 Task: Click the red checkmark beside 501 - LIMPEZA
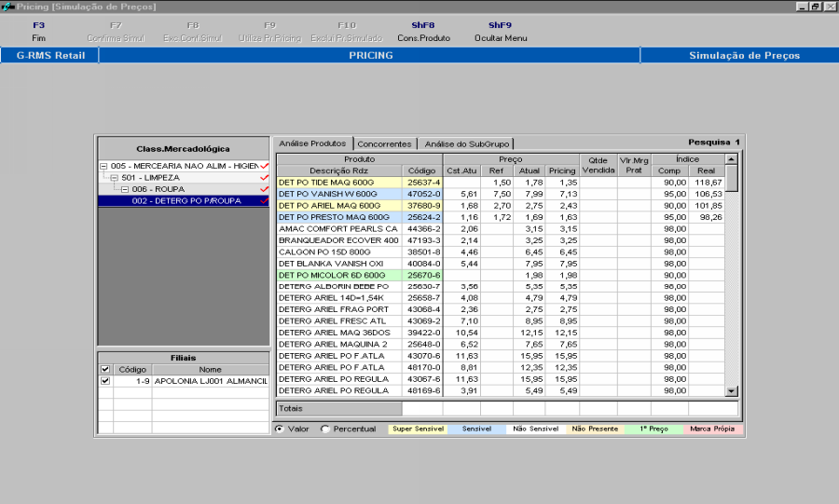coord(266,177)
